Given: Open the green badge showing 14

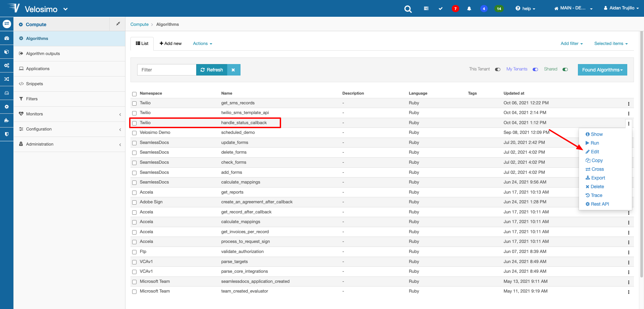Looking at the screenshot, I should [x=499, y=9].
